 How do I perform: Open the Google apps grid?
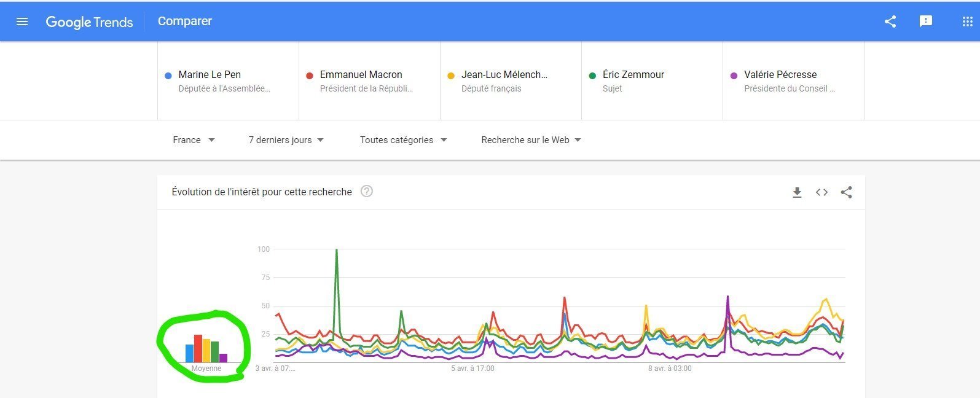click(967, 21)
